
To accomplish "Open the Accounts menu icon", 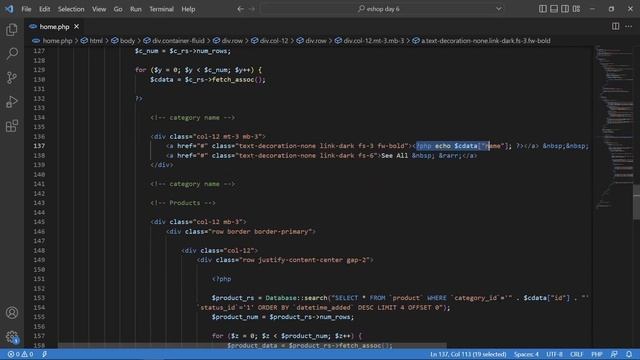I will point(12,313).
